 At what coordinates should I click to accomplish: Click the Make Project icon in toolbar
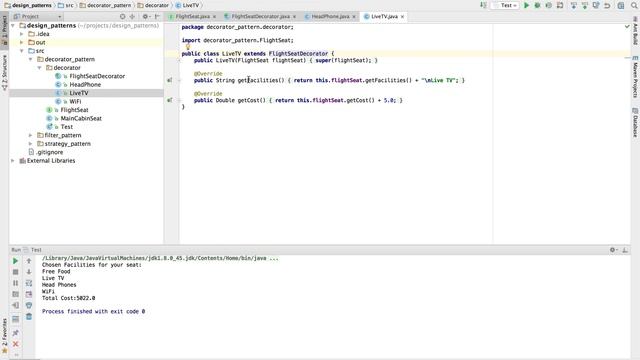click(483, 5)
